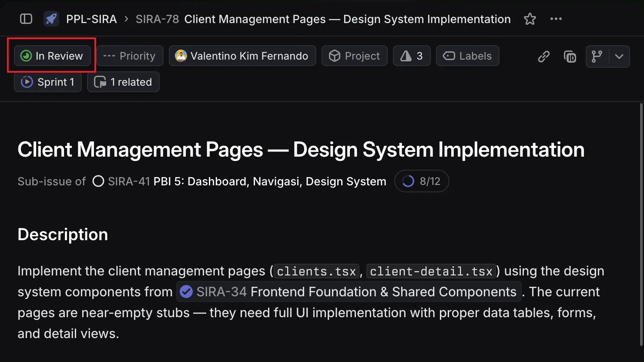This screenshot has height=362, width=644.
Task: Copy the issue link using the link icon
Action: (543, 56)
